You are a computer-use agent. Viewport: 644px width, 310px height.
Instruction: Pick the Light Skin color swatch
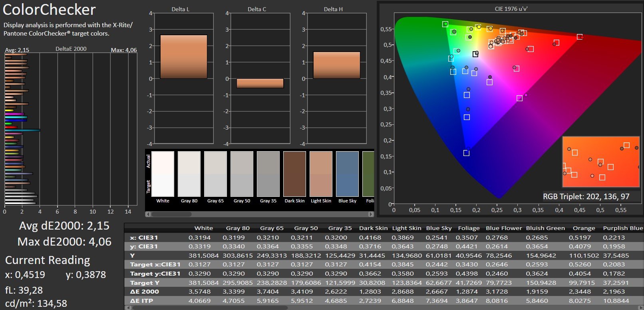[x=321, y=174]
